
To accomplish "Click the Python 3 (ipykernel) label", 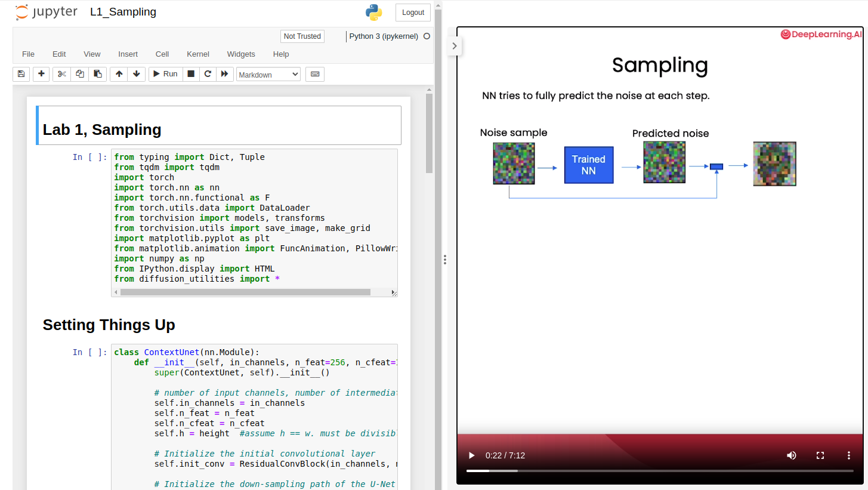I will pyautogui.click(x=384, y=36).
